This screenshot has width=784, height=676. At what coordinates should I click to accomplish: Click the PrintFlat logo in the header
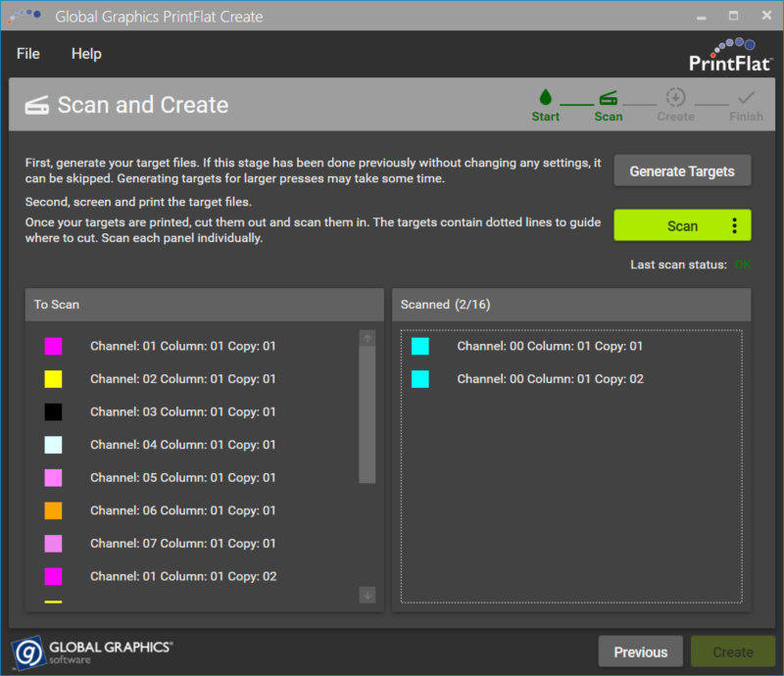(x=730, y=55)
